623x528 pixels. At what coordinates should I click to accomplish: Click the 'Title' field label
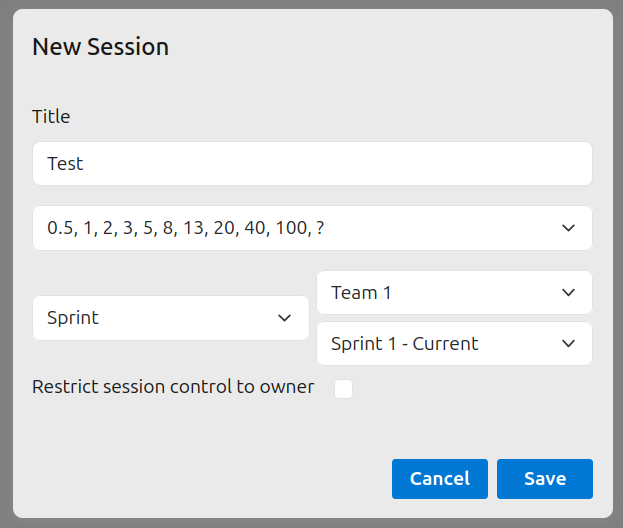[x=51, y=116]
